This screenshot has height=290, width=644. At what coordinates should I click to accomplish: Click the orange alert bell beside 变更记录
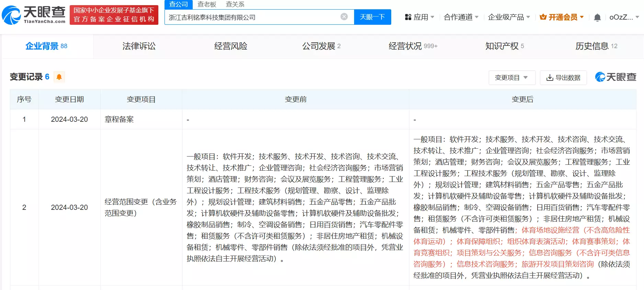pyautogui.click(x=59, y=77)
